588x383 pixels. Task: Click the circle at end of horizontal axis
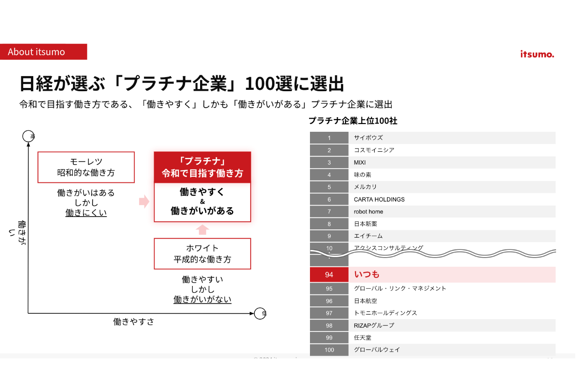(x=260, y=313)
